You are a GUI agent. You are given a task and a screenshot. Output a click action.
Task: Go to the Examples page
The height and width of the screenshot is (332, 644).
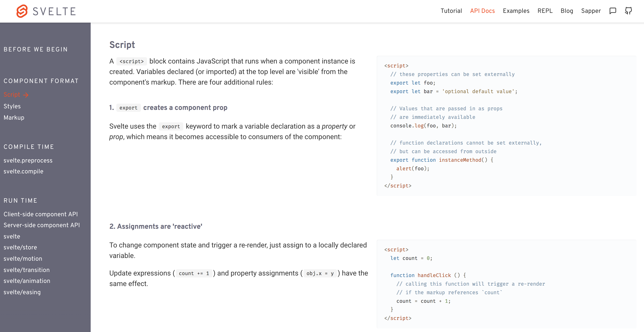coord(516,11)
